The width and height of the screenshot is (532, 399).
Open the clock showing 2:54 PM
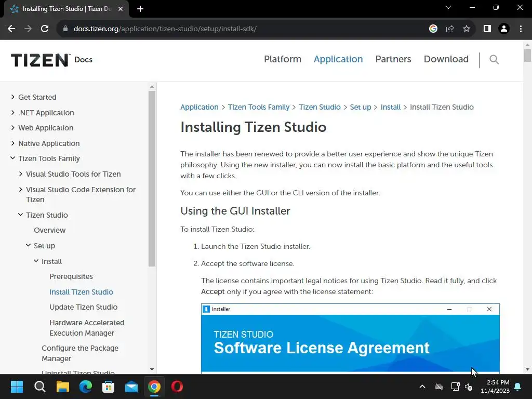pos(495,387)
